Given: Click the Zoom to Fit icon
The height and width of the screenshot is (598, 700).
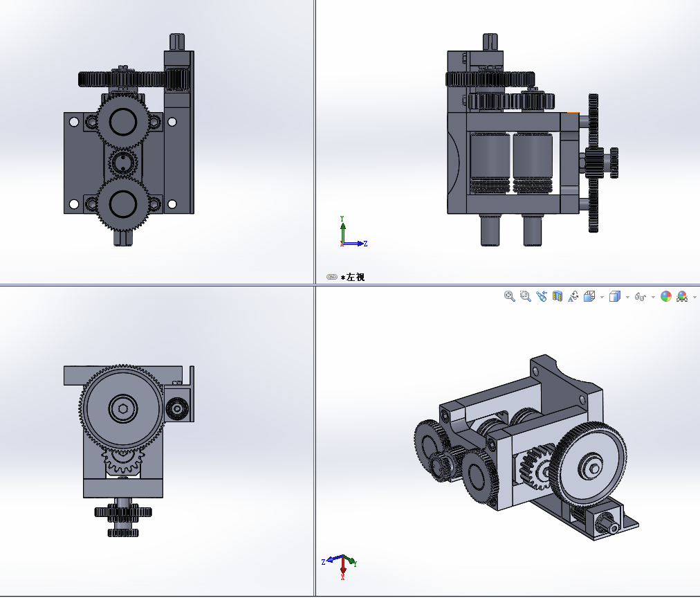Looking at the screenshot, I should (509, 296).
